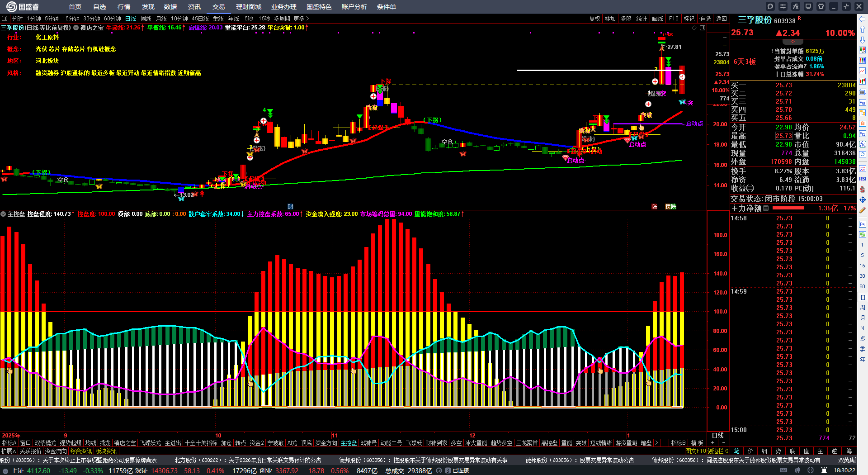Click the 返回 button

point(722,19)
